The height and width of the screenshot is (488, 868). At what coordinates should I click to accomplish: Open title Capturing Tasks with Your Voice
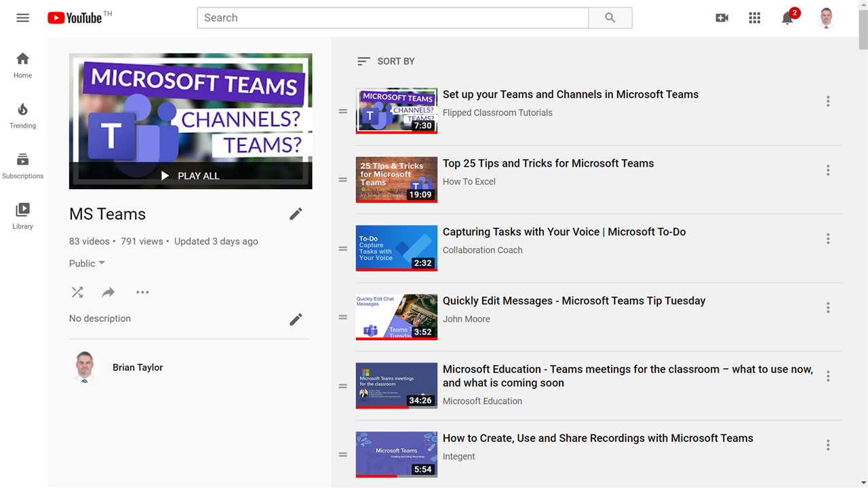(564, 232)
